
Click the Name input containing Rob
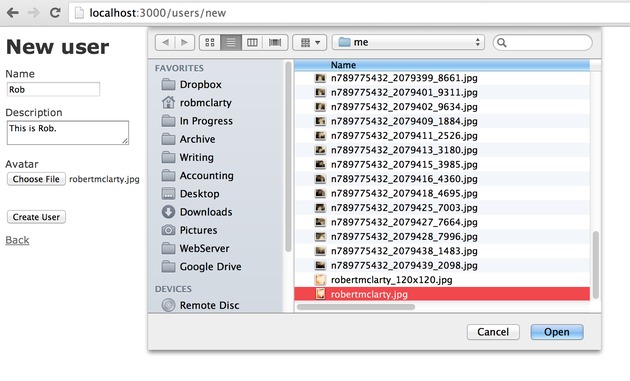[x=53, y=89]
